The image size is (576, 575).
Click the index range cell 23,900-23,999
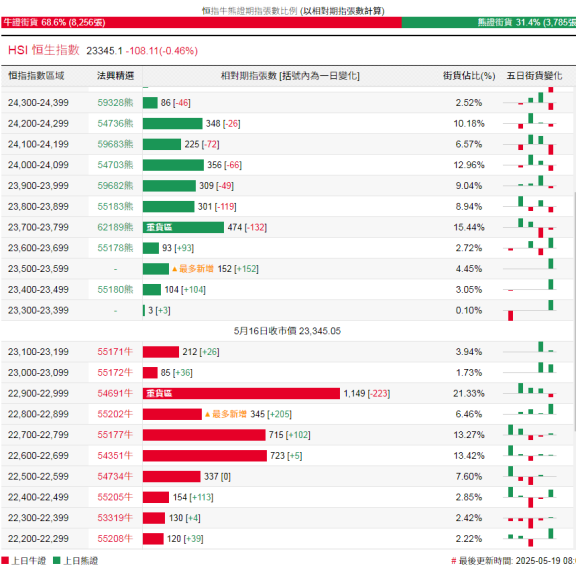[38, 186]
